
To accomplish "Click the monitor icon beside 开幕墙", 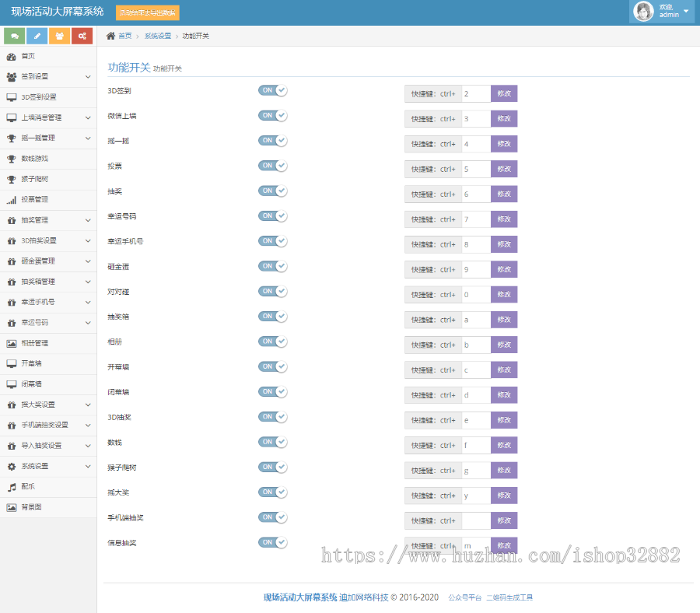I will coord(11,364).
